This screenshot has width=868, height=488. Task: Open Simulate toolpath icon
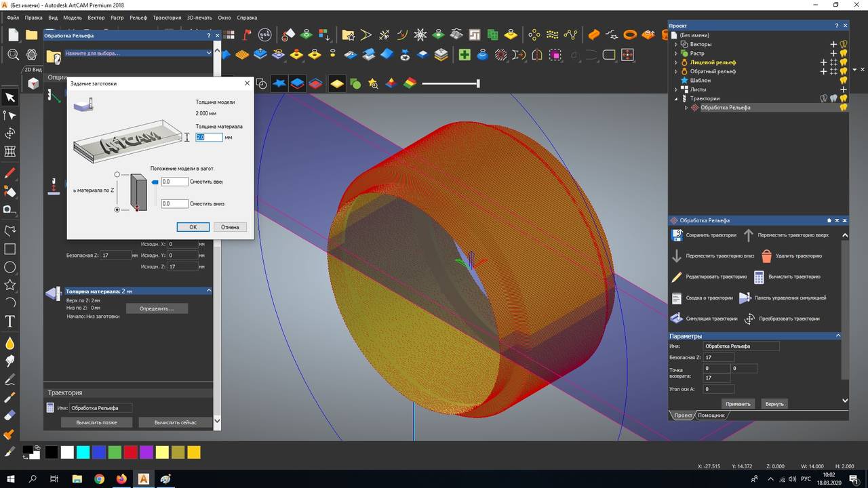tap(676, 319)
